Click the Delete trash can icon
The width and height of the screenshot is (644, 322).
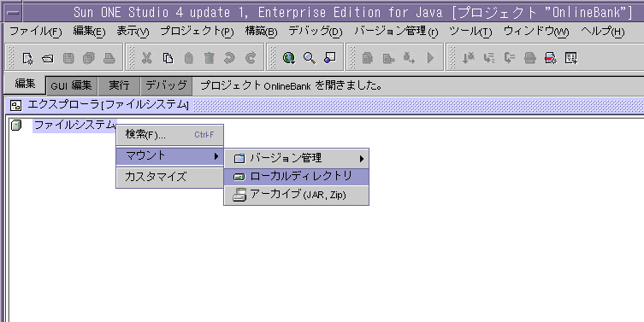[210, 59]
